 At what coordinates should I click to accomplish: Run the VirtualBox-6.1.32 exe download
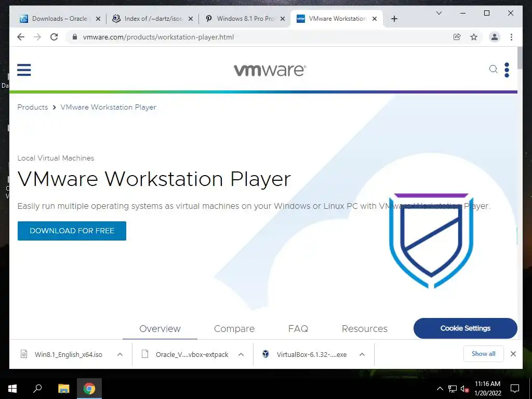312,354
